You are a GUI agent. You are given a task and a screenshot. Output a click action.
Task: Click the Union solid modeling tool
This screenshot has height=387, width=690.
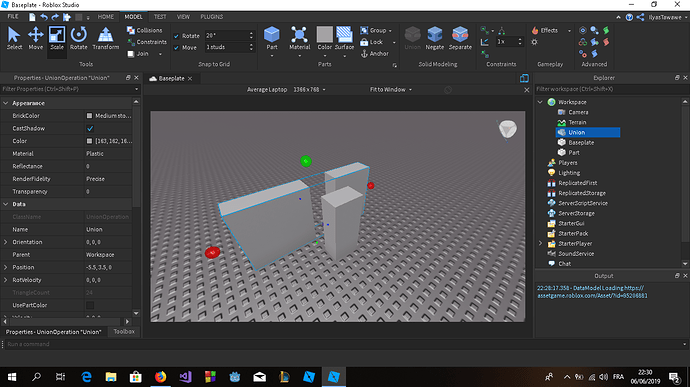pos(412,38)
